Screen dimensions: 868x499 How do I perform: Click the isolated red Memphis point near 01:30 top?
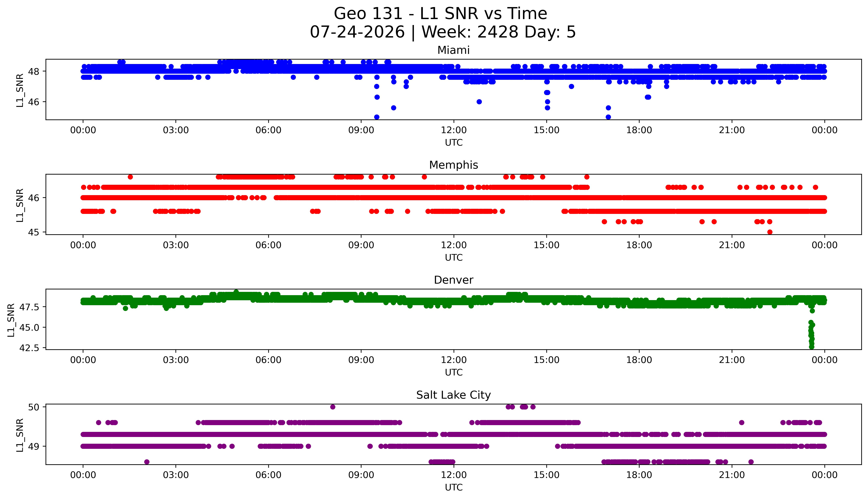(x=130, y=177)
